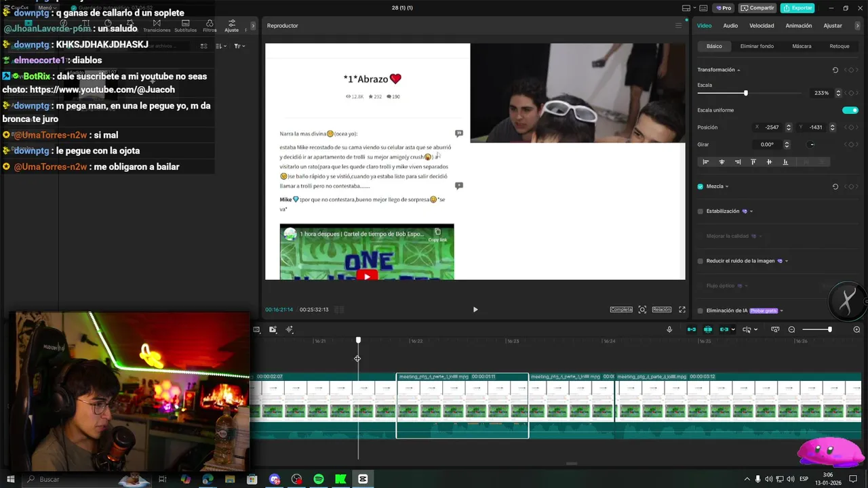The image size is (868, 488).
Task: Click the focus-frame snapshot icon in player
Action: pyautogui.click(x=642, y=310)
